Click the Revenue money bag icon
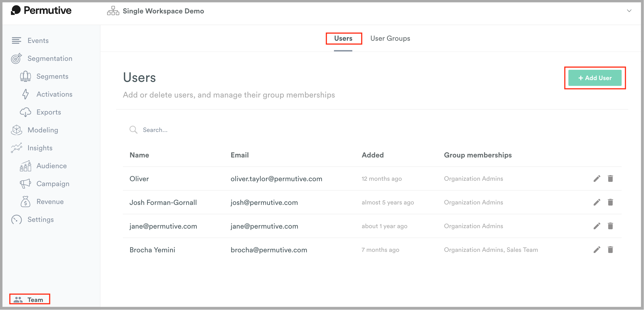This screenshot has height=310, width=644. (x=26, y=202)
